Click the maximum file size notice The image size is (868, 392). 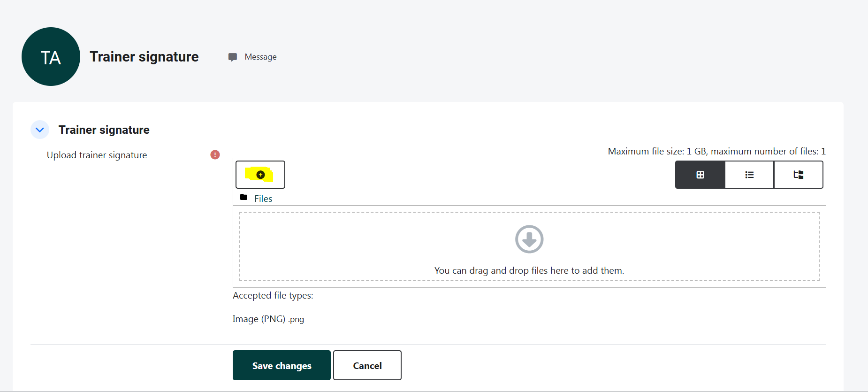tap(716, 151)
